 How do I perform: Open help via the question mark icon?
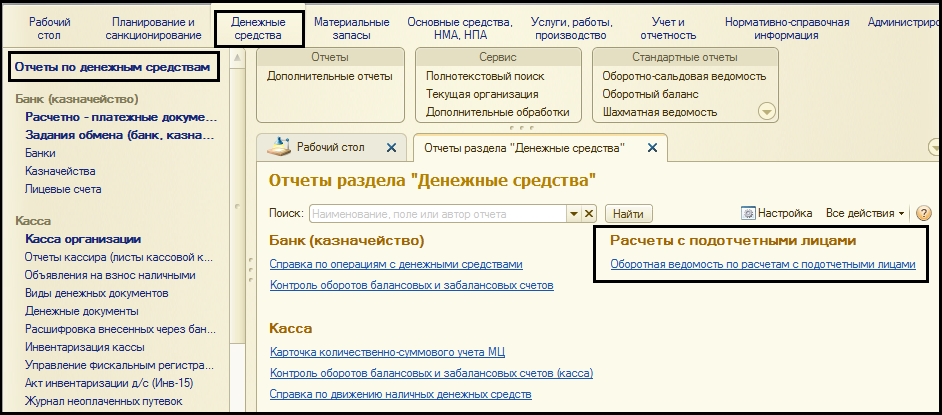click(x=923, y=213)
